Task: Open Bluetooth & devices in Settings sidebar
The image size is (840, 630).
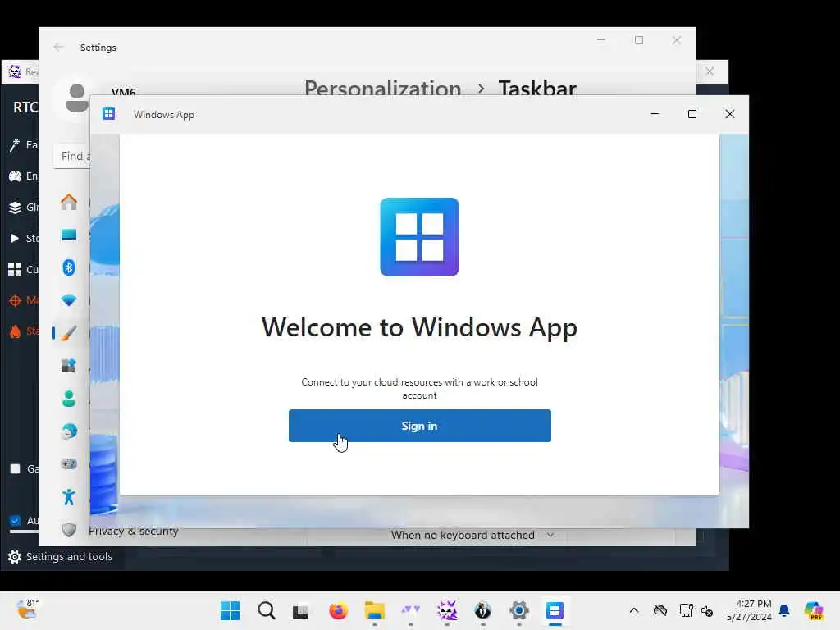Action: pyautogui.click(x=69, y=267)
